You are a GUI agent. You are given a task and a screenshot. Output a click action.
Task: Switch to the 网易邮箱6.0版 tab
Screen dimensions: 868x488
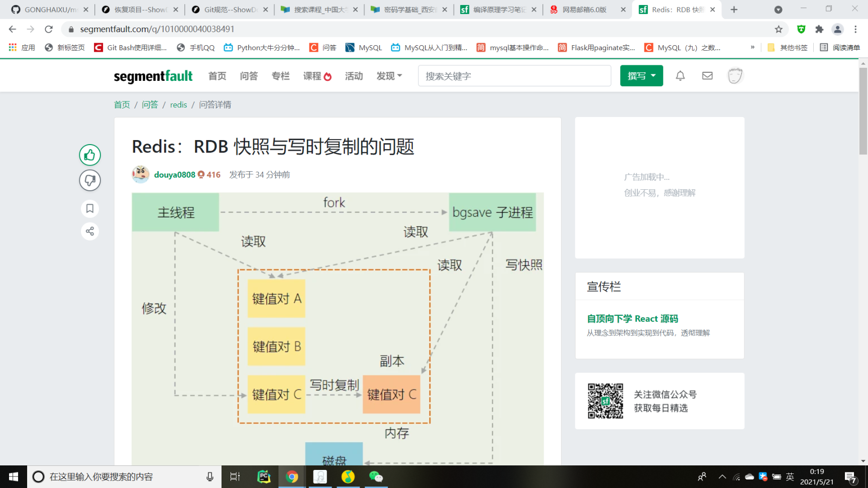584,10
